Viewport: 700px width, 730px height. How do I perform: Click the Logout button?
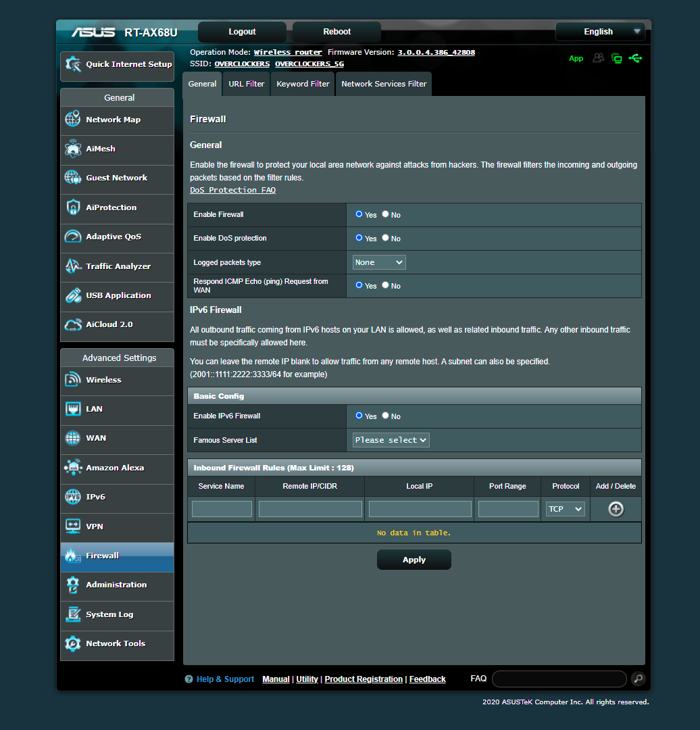(x=242, y=32)
